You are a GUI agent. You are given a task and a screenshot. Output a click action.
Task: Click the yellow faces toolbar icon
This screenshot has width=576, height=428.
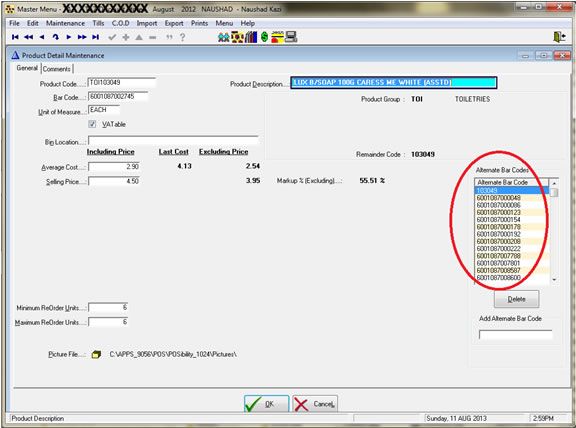pos(238,37)
